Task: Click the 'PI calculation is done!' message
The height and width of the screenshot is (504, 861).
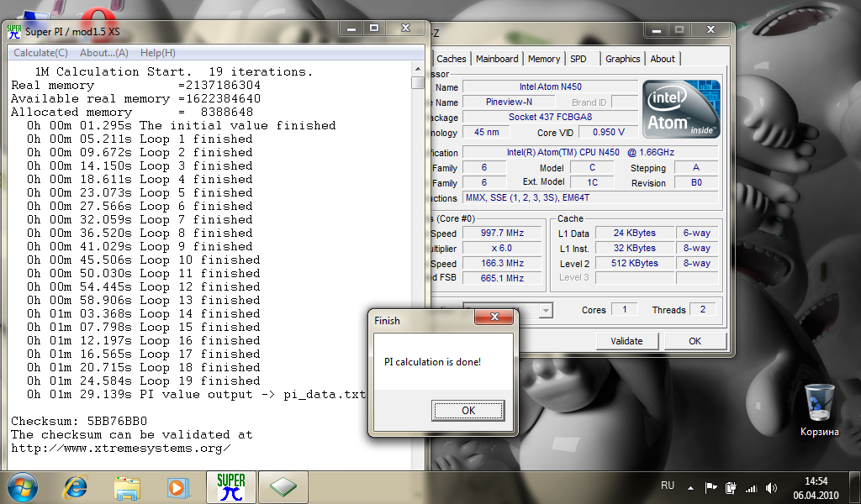Action: pos(433,362)
